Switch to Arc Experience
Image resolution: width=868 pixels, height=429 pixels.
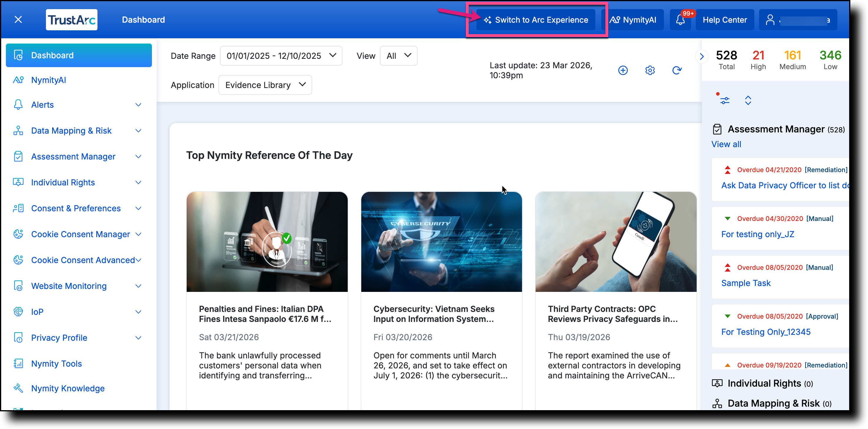click(x=536, y=20)
